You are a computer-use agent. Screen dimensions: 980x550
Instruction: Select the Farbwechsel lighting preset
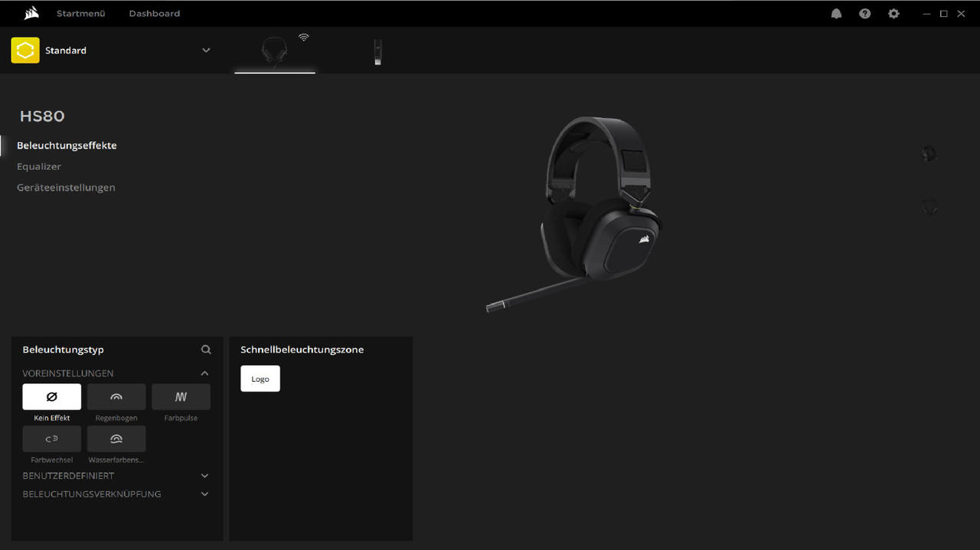point(51,439)
